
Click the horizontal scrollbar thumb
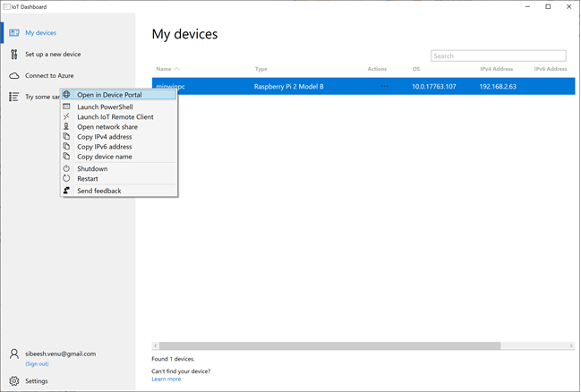click(329, 345)
